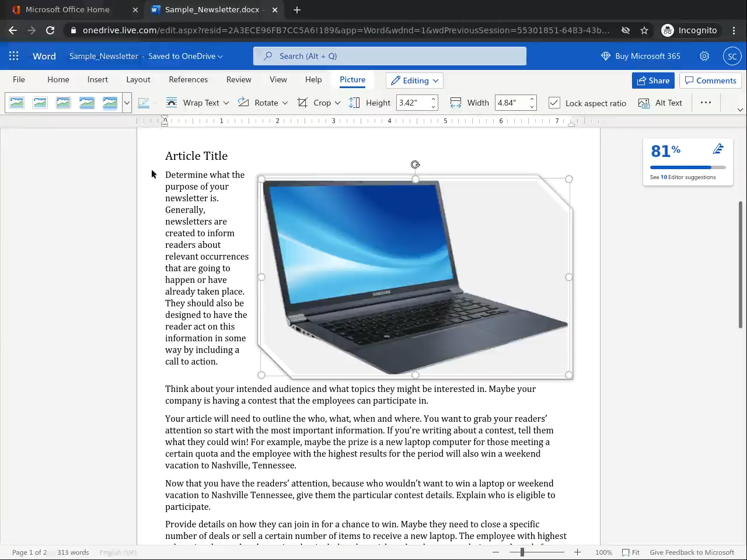This screenshot has width=747, height=560.
Task: Apply the fifth picture style thumbnail
Action: 110,103
